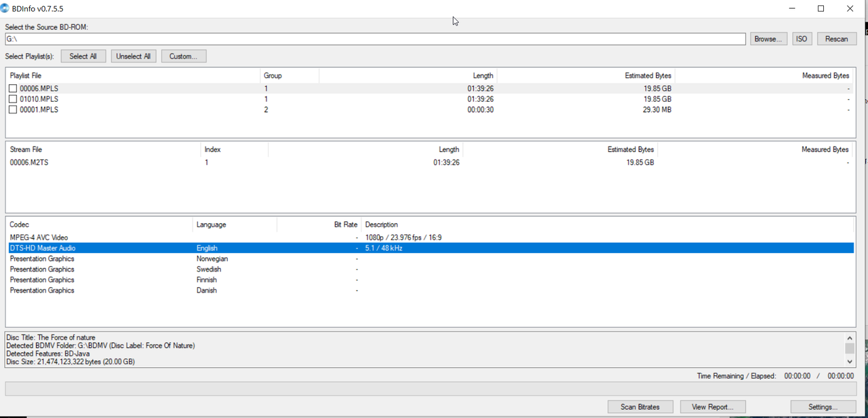This screenshot has height=418, width=868.
Task: Click the 00006.MPLS file name
Action: pos(39,88)
